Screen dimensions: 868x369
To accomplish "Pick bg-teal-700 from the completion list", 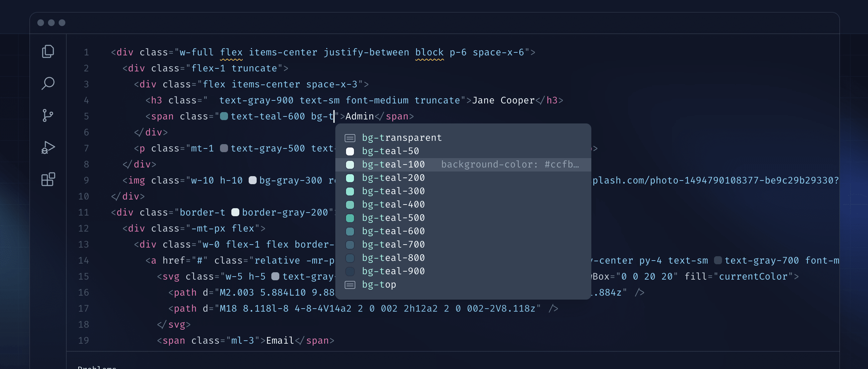I will click(463, 245).
